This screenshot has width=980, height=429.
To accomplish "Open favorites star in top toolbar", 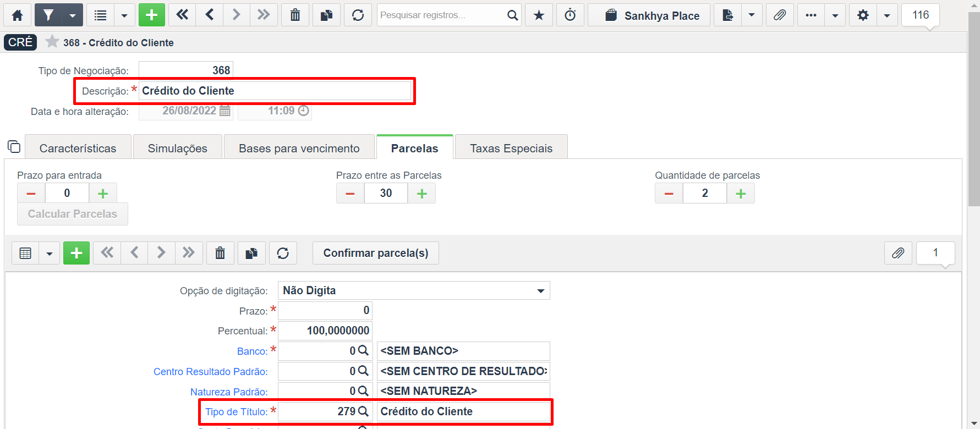I will click(539, 15).
